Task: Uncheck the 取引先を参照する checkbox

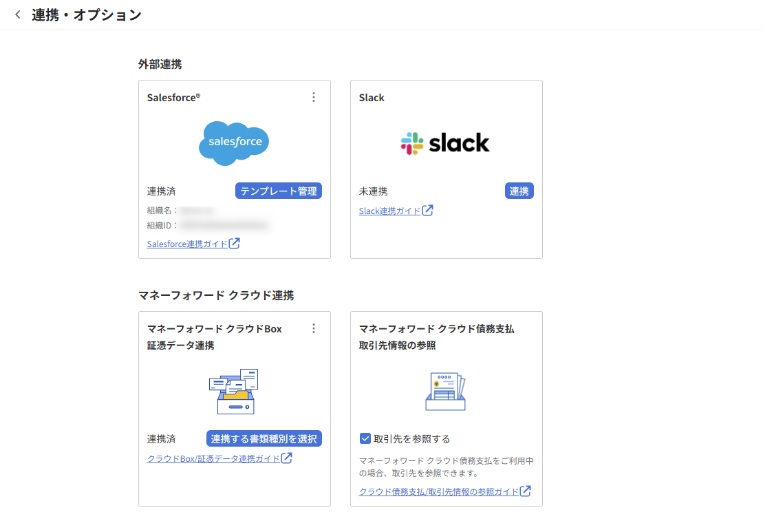Action: point(365,438)
